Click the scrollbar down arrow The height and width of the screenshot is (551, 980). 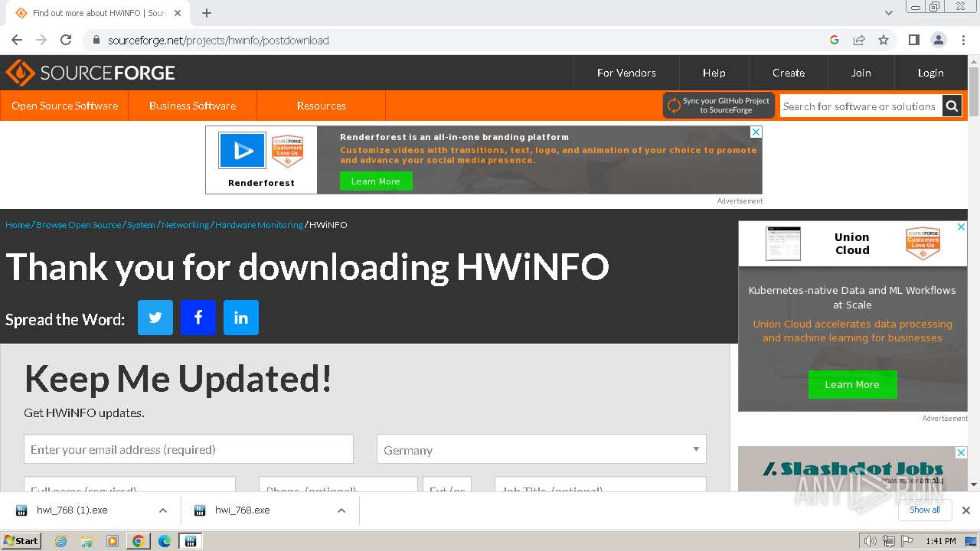pyautogui.click(x=973, y=484)
